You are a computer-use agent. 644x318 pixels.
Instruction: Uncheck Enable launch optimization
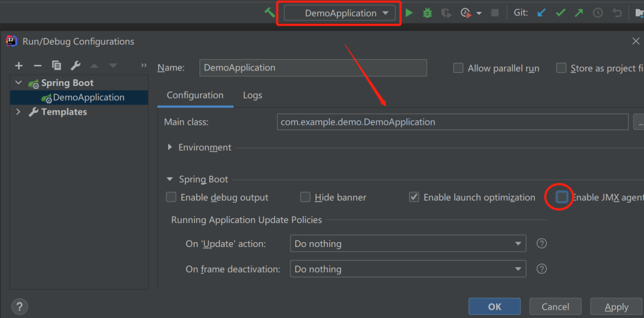pos(414,197)
